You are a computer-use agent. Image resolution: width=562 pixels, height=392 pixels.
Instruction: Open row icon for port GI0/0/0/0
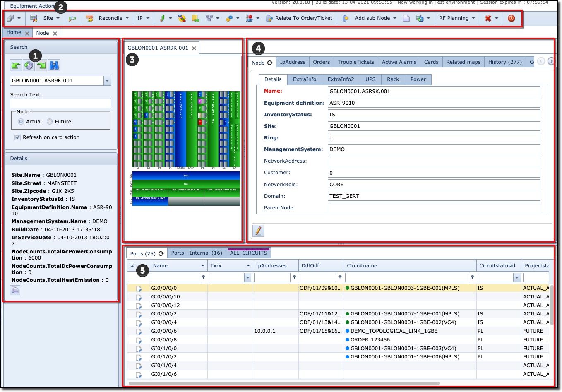pyautogui.click(x=139, y=288)
